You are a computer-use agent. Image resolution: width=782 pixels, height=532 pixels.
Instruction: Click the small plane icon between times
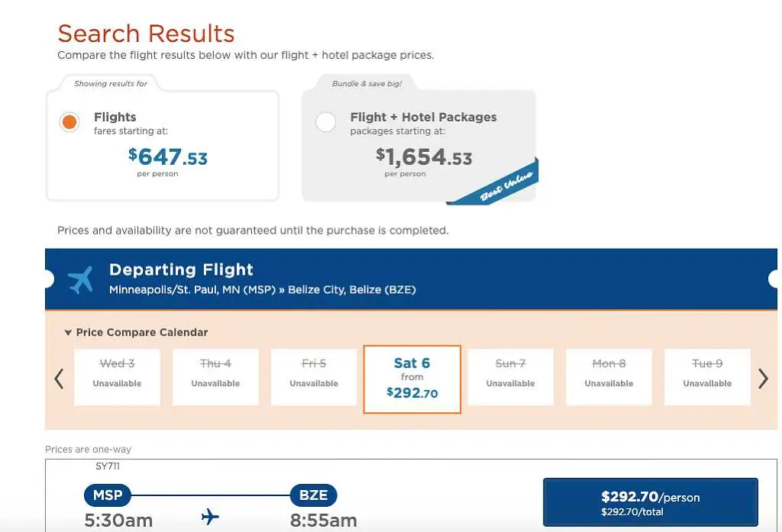211,517
